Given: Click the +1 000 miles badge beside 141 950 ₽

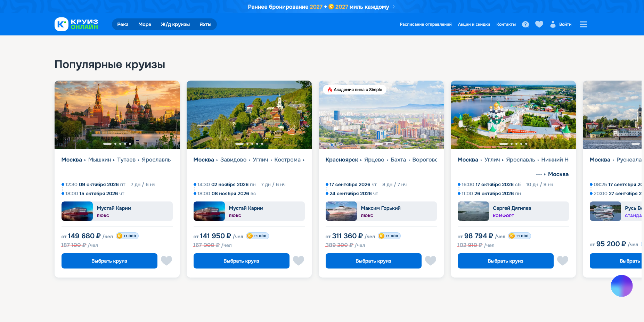Looking at the screenshot, I should pos(258,236).
